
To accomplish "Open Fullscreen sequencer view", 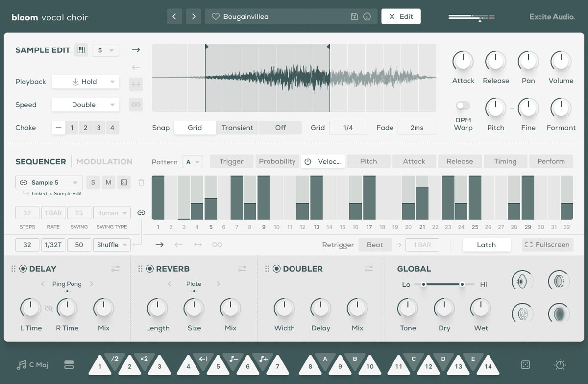I will (547, 244).
